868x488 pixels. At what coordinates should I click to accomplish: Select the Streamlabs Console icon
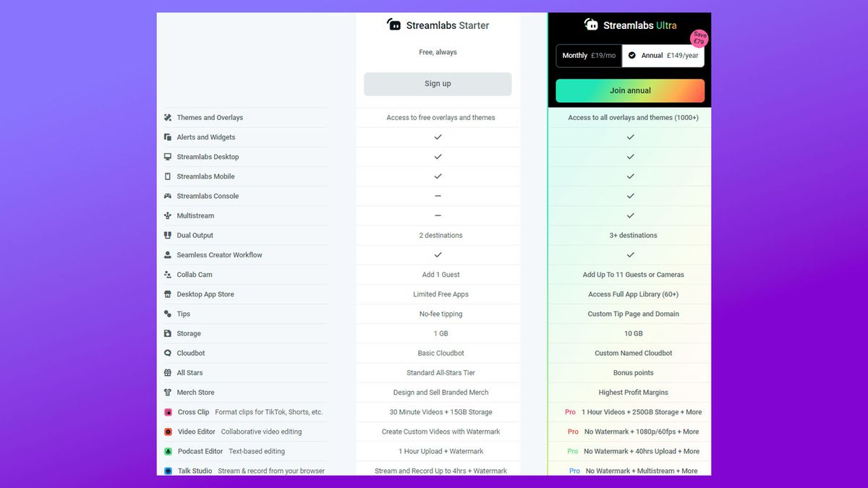pos(169,196)
